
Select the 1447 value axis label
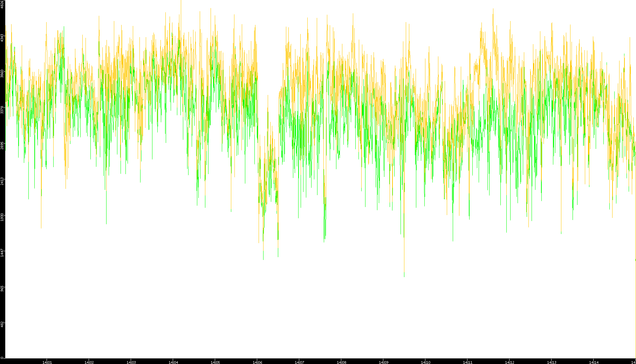(x=2, y=253)
